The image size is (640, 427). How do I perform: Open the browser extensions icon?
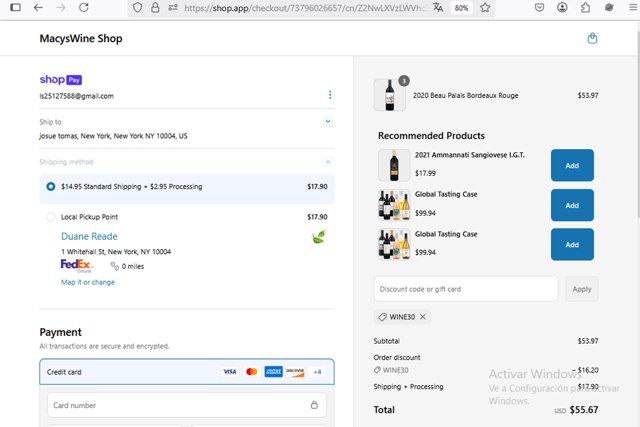pos(584,7)
